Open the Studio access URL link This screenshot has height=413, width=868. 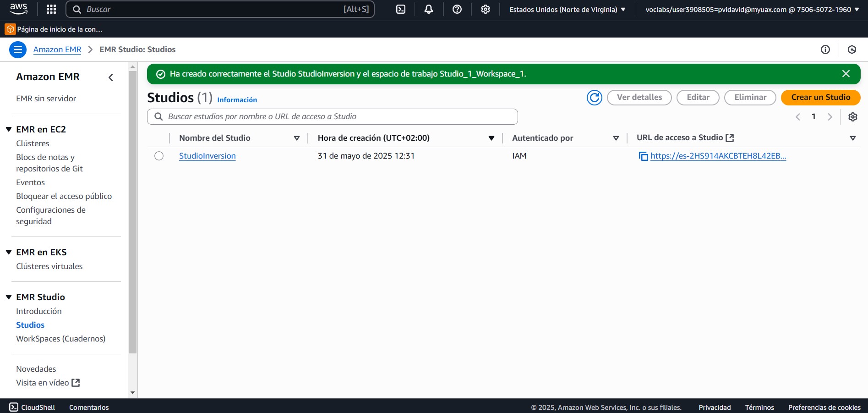coord(718,156)
